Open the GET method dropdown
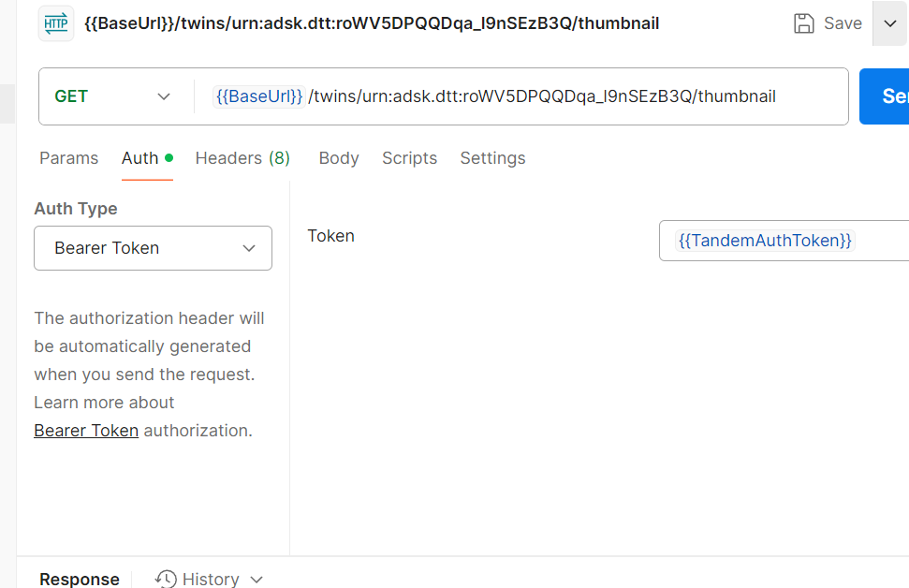Screen dimensions: 909x588 pyautogui.click(x=112, y=96)
